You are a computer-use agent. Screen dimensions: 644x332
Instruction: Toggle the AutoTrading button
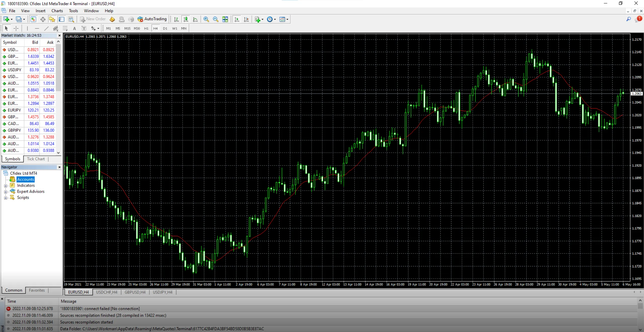pos(152,19)
